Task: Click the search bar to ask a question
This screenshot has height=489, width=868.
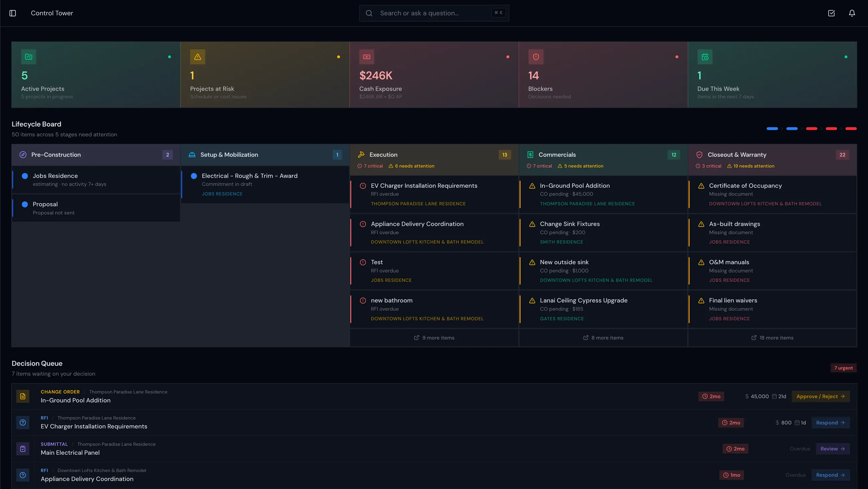Action: [x=434, y=13]
